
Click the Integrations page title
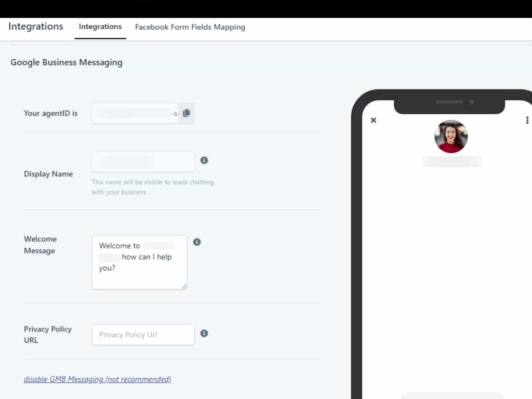(x=36, y=26)
